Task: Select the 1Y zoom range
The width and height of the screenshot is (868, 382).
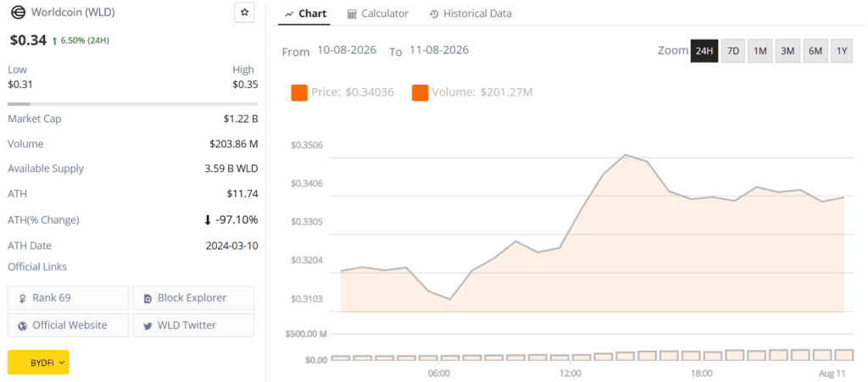Action: 842,51
